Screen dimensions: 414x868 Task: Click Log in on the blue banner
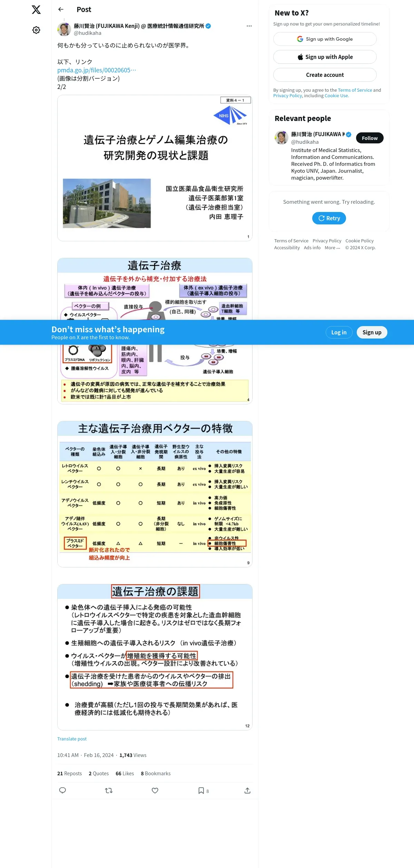coord(339,333)
